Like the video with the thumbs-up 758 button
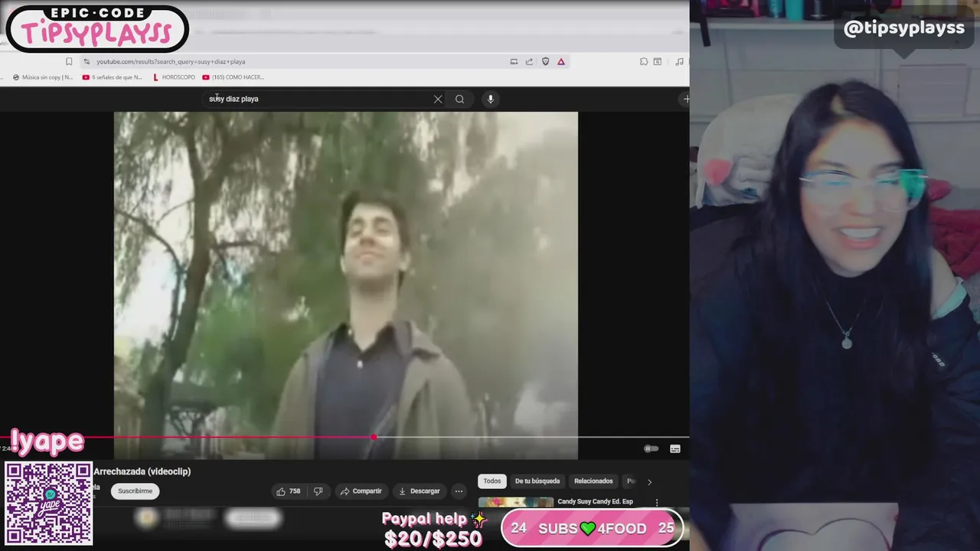This screenshot has width=980, height=551. [288, 491]
